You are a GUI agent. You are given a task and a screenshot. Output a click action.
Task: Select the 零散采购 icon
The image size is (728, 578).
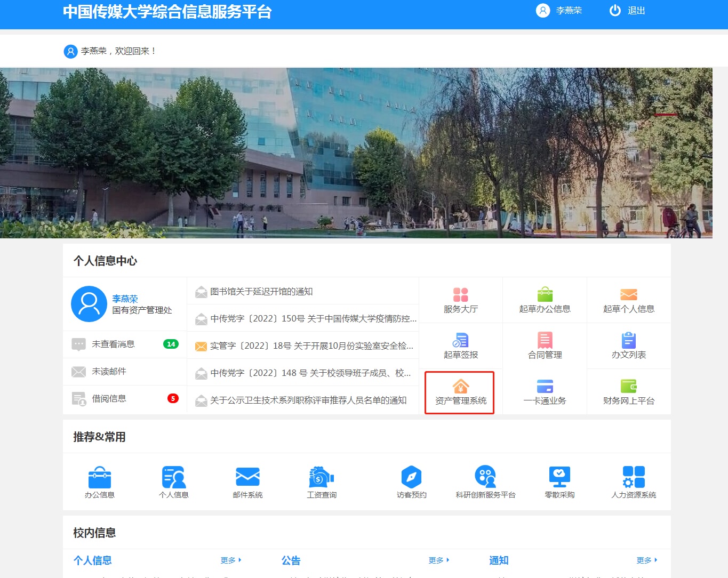[x=559, y=481]
